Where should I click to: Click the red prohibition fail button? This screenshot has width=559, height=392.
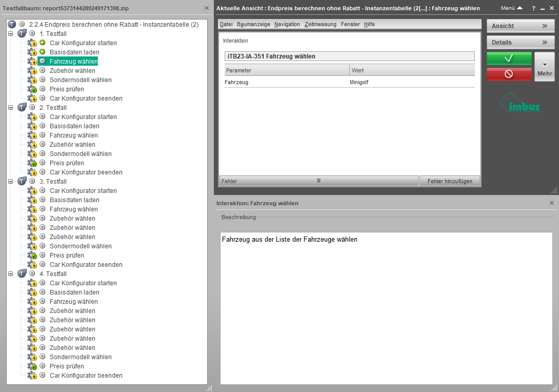click(x=509, y=74)
